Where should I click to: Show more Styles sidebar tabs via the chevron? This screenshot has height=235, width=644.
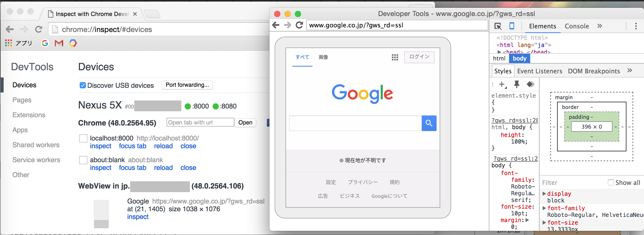pos(630,71)
